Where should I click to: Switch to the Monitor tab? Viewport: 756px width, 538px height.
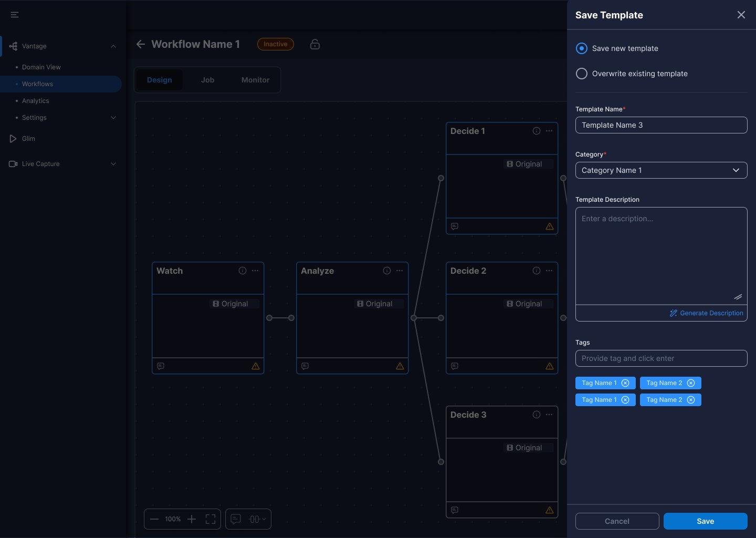click(256, 80)
